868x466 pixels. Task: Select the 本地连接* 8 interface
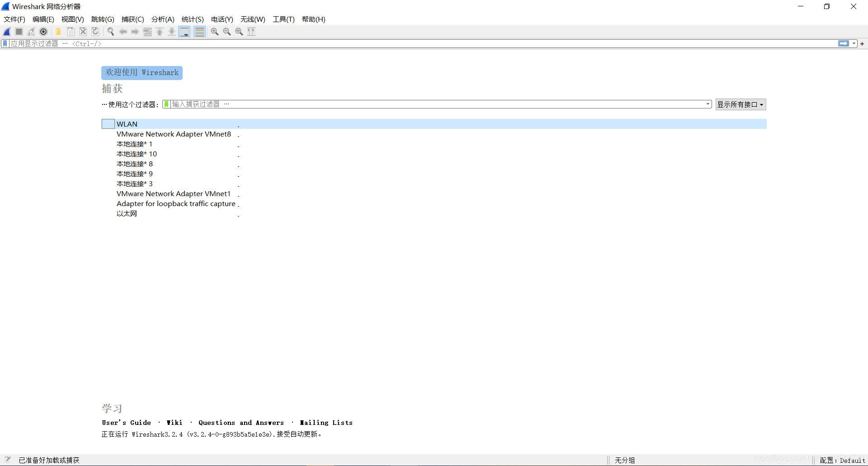coord(434,164)
